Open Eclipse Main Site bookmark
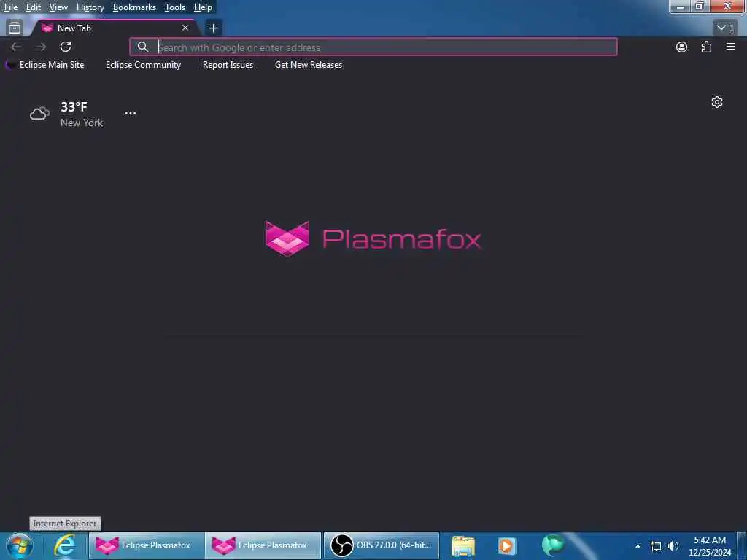 46,65
